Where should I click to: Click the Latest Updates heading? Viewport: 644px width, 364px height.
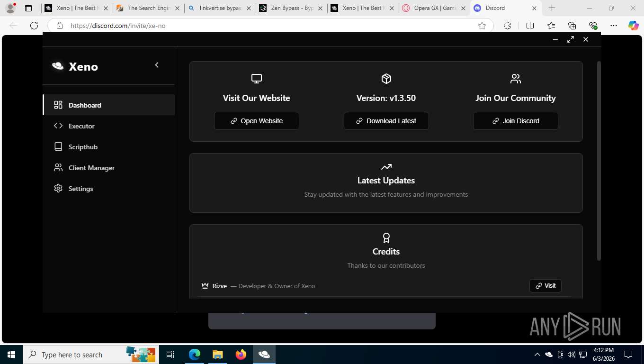[x=386, y=181]
